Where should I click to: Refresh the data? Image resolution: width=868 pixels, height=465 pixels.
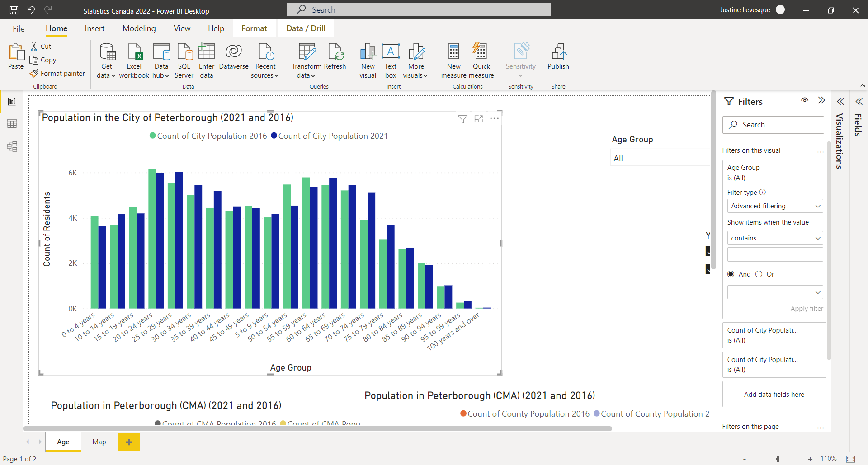(x=335, y=56)
